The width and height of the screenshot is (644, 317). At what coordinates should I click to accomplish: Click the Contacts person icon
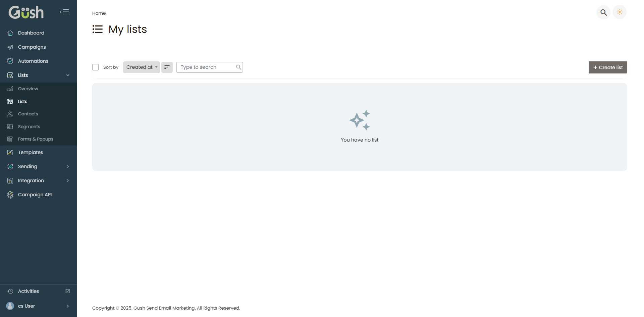[10, 114]
